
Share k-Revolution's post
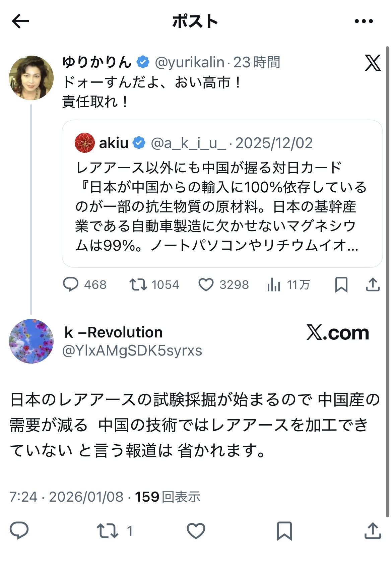(x=373, y=531)
